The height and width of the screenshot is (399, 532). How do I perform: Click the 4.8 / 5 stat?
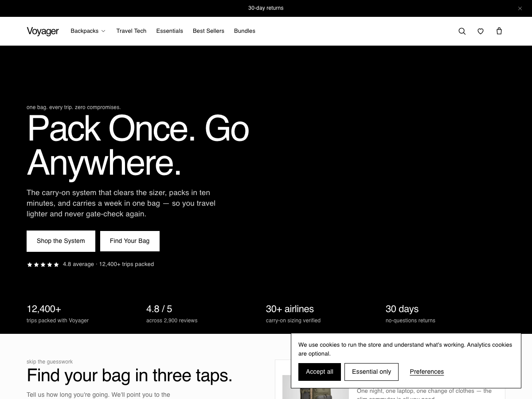[x=172, y=313]
